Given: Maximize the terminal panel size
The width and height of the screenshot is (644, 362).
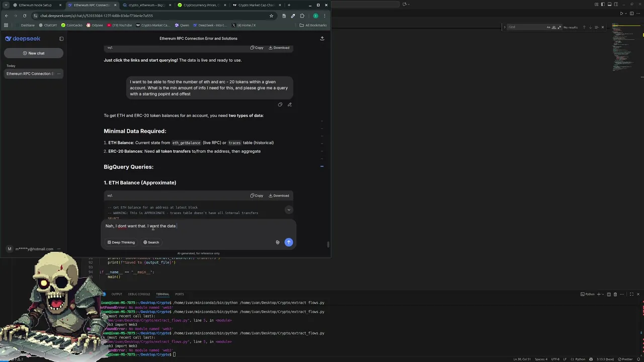Looking at the screenshot, I should 631,294.
